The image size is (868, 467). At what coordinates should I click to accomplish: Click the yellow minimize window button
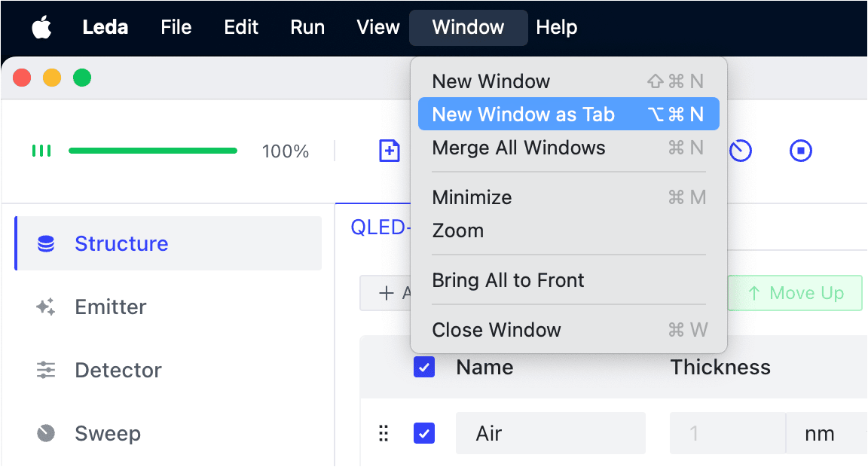point(52,78)
